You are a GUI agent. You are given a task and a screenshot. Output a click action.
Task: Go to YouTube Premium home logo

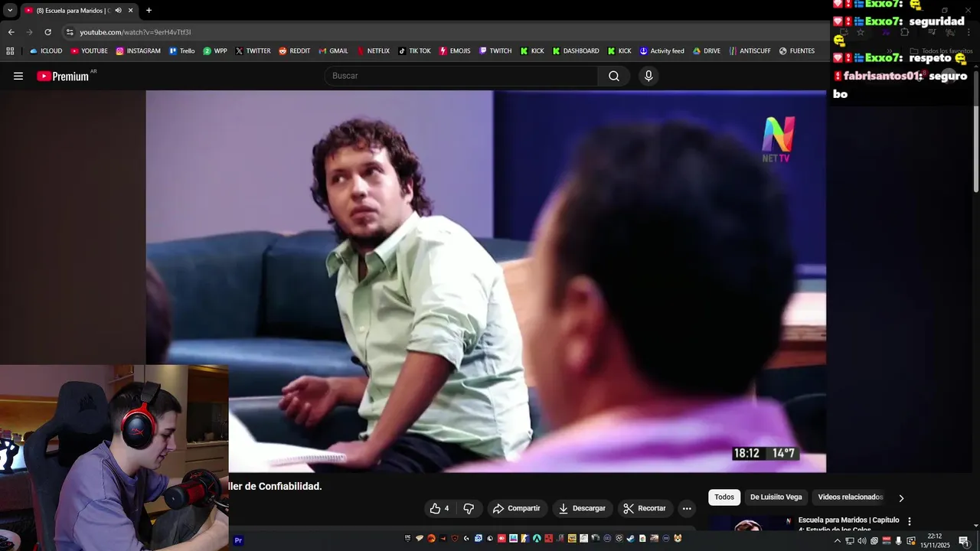tap(63, 76)
